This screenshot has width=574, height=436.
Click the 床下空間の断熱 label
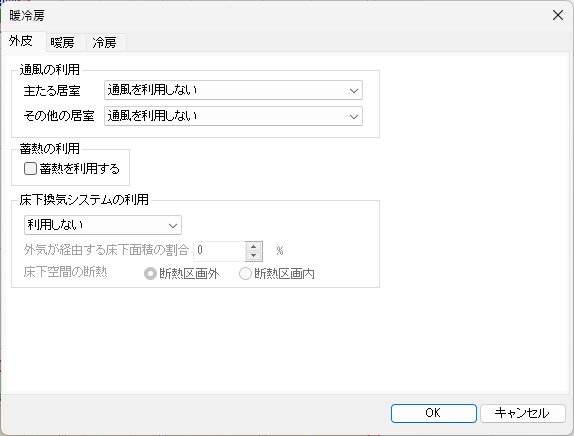66,272
